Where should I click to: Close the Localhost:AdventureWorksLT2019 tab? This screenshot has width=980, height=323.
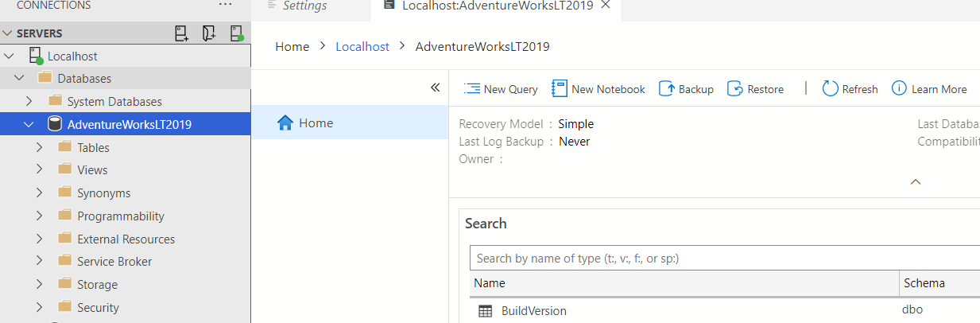click(x=606, y=5)
